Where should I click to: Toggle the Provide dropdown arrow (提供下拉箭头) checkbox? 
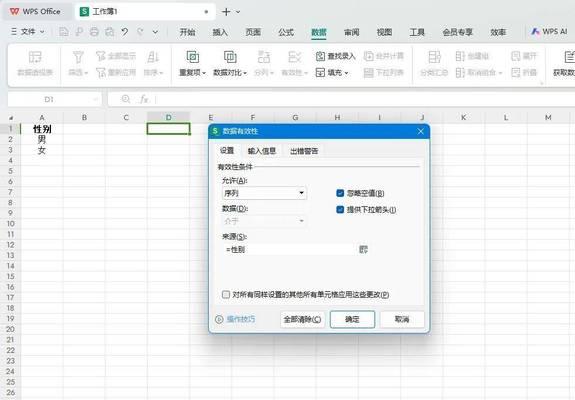pyautogui.click(x=340, y=210)
